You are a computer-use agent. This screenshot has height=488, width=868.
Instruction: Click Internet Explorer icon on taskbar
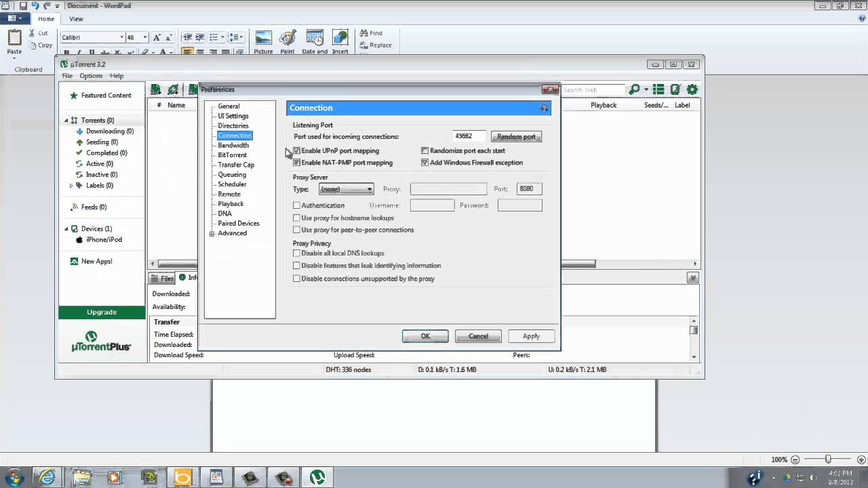pos(47,477)
